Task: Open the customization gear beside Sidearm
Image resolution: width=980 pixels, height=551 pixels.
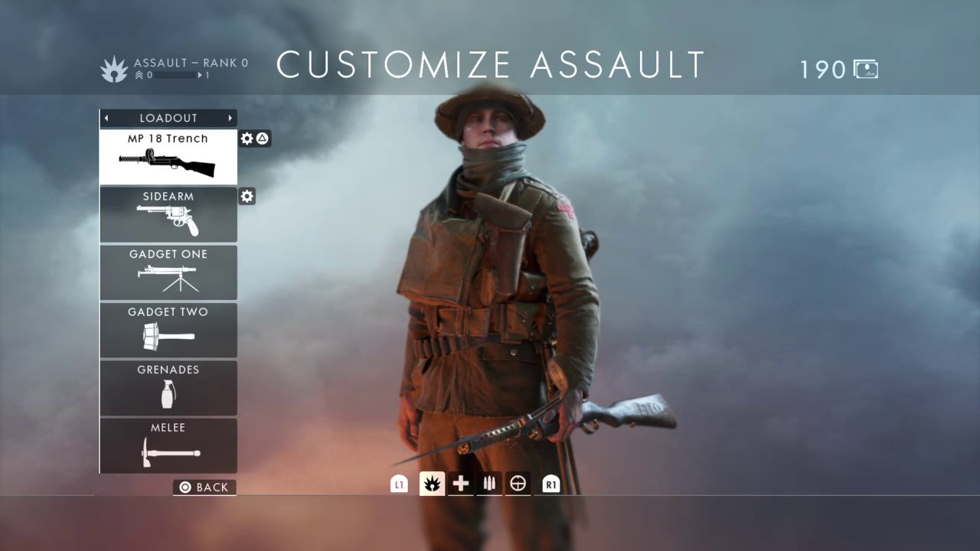Action: pyautogui.click(x=247, y=197)
